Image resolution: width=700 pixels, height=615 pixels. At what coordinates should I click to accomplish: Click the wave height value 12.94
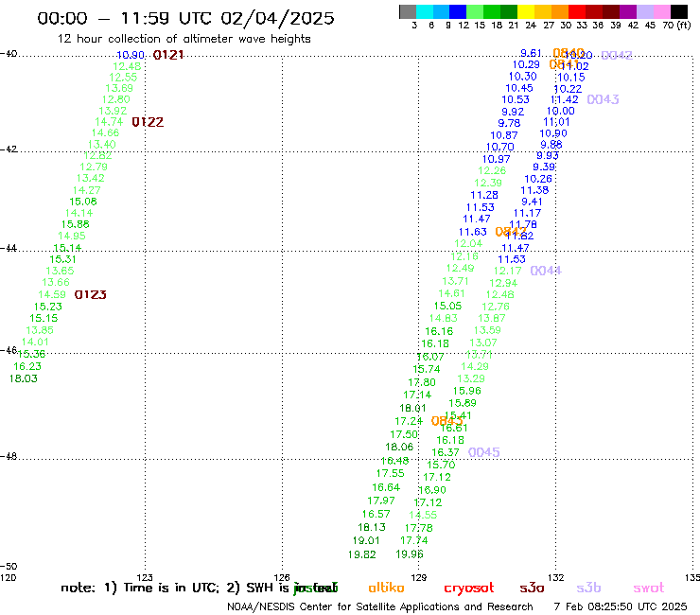503,283
